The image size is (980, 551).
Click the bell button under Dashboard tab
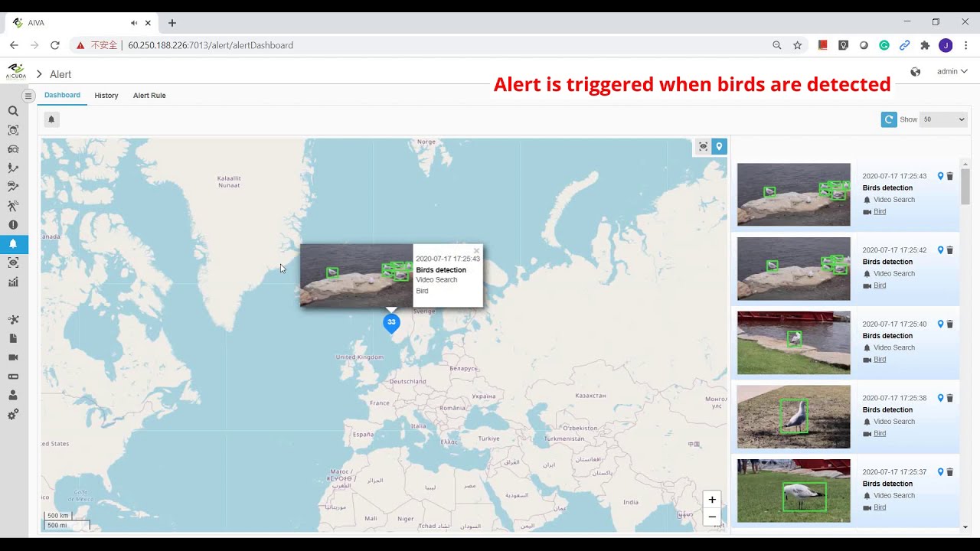pos(51,119)
